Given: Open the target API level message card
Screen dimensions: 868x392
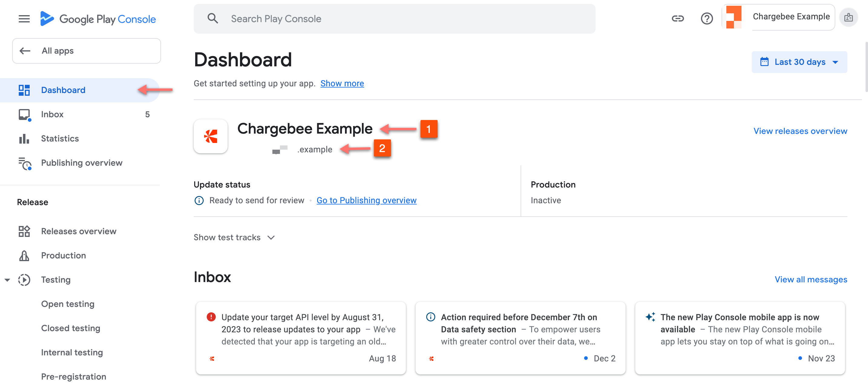Looking at the screenshot, I should tap(301, 337).
